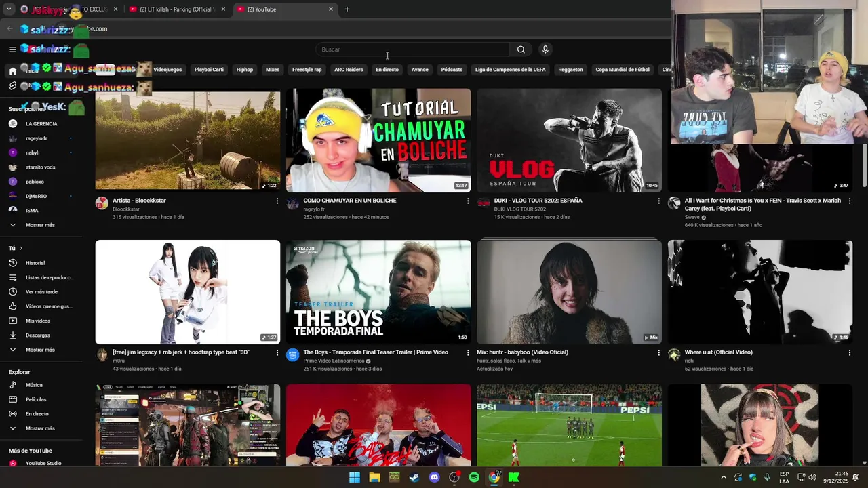Select the Reggaeton filter chip
868x488 pixels.
point(570,70)
